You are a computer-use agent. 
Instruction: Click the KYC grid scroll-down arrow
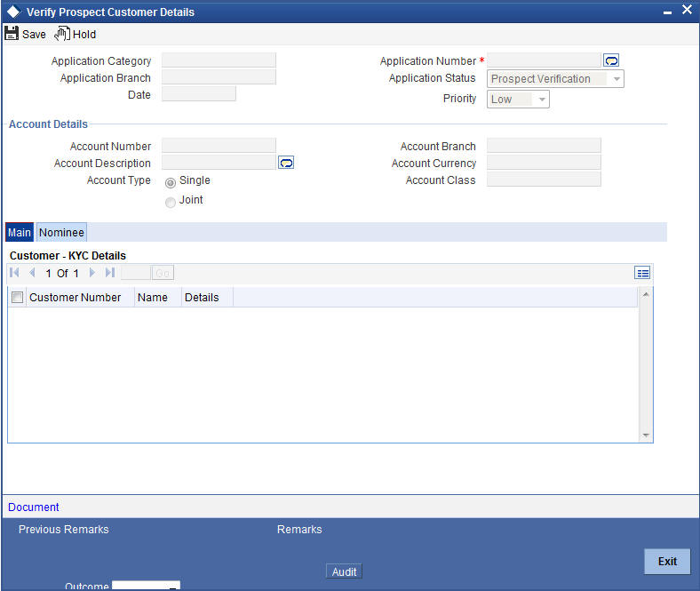(645, 435)
